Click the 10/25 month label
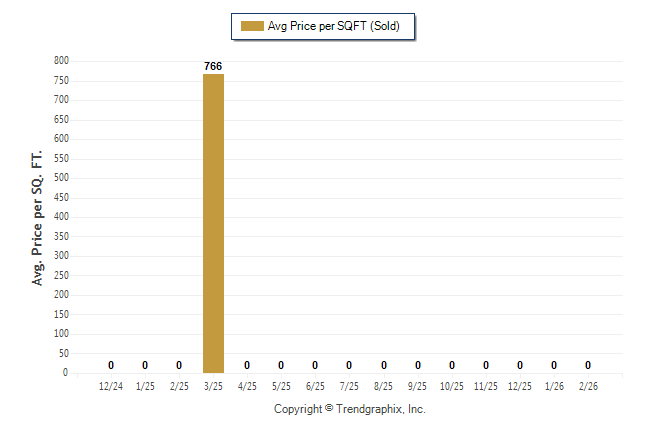The image size is (646, 434). point(452,386)
